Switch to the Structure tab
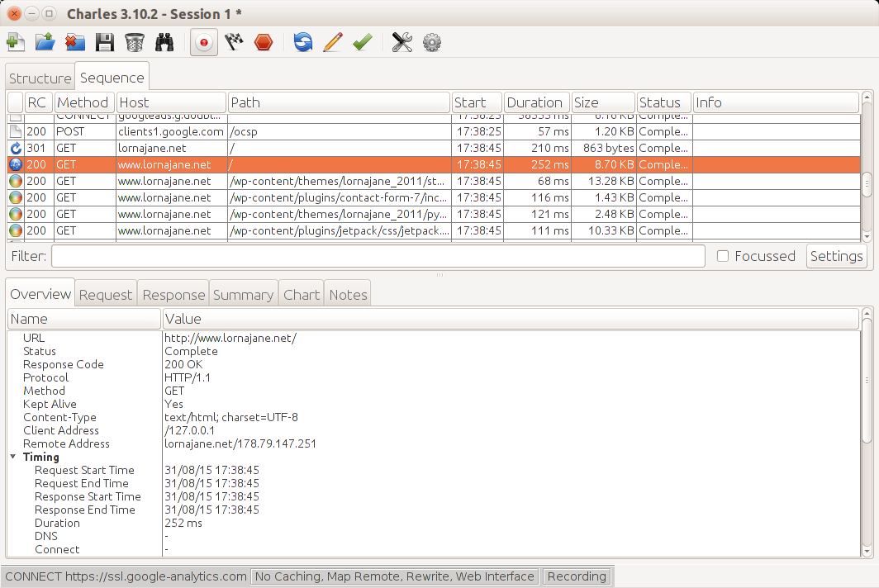Image resolution: width=879 pixels, height=588 pixels. click(40, 78)
